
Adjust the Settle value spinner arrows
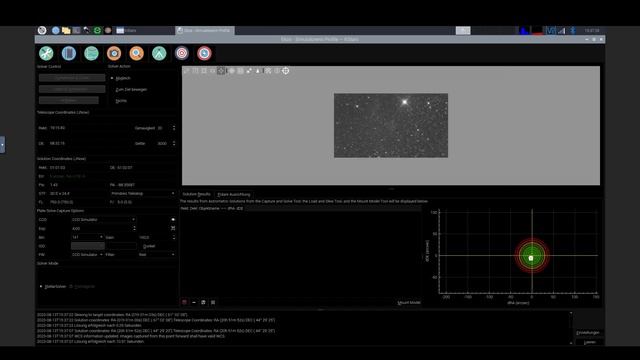[x=174, y=143]
